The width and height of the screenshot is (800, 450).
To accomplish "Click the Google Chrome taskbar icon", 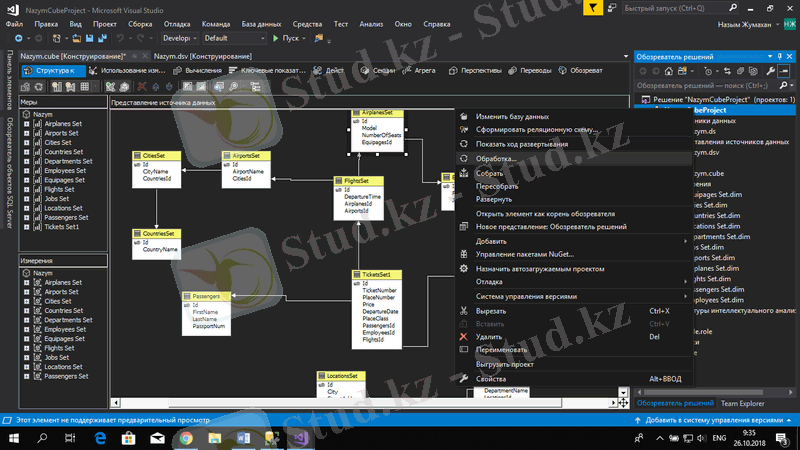I will point(186,438).
